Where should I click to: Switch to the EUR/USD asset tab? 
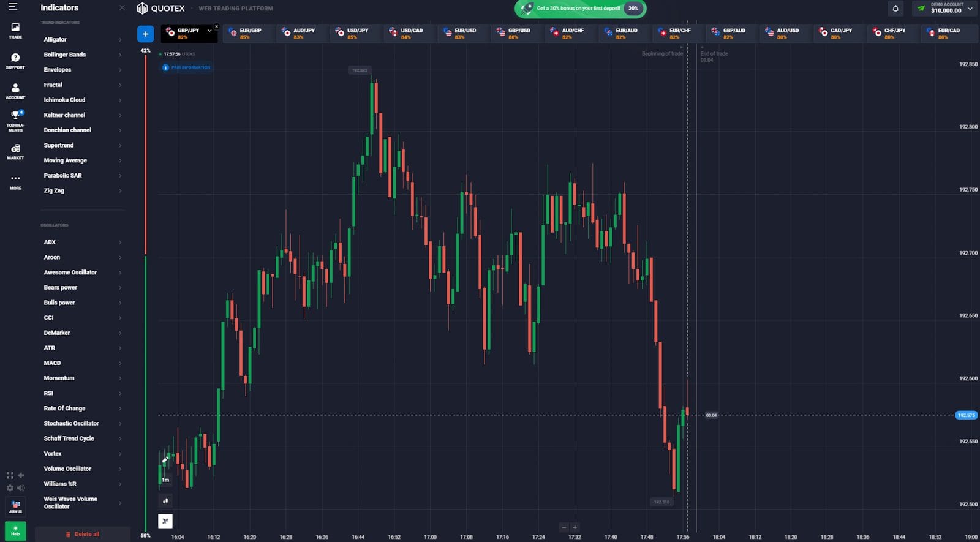tap(464, 33)
